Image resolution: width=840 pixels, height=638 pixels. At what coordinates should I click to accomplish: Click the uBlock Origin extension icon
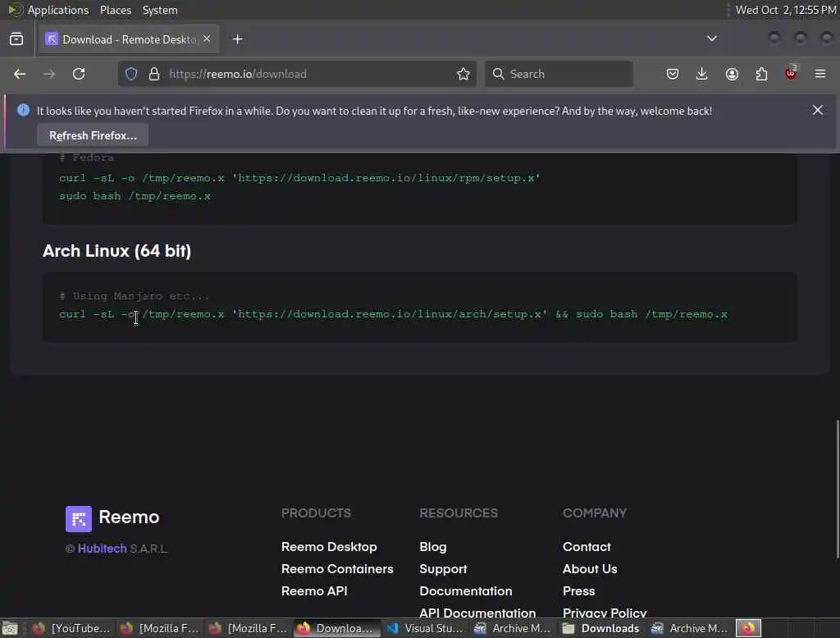coord(791,73)
